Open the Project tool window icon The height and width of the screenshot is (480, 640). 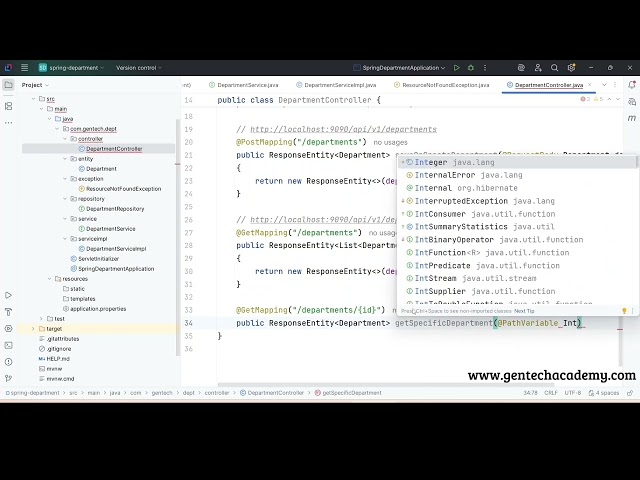click(8, 85)
